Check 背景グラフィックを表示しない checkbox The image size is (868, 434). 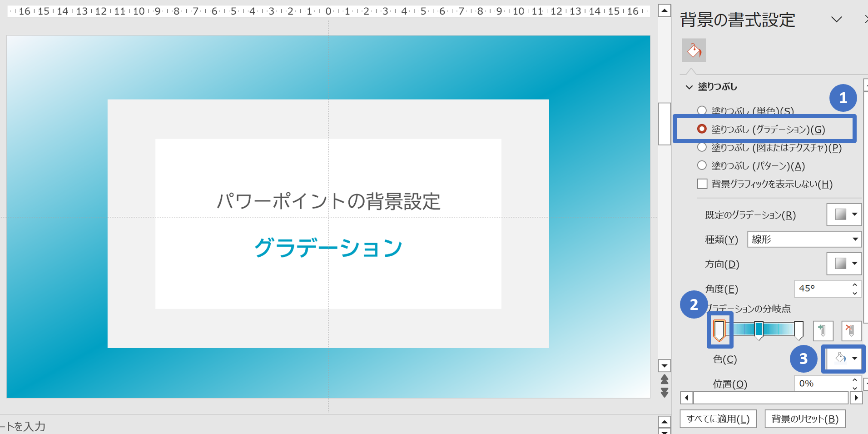point(702,184)
